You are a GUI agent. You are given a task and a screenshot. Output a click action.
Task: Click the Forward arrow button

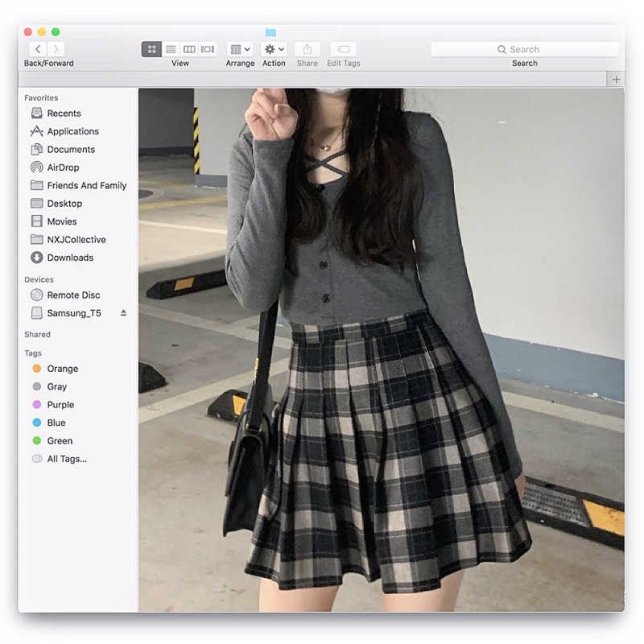pos(56,49)
